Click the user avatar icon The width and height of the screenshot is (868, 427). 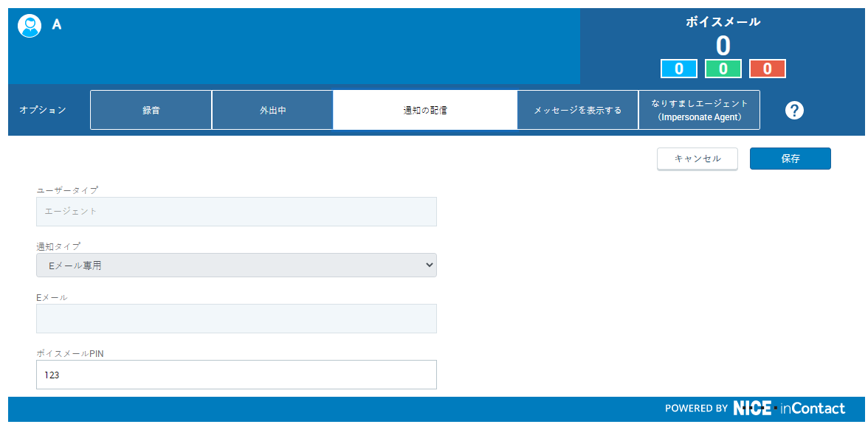click(x=30, y=25)
